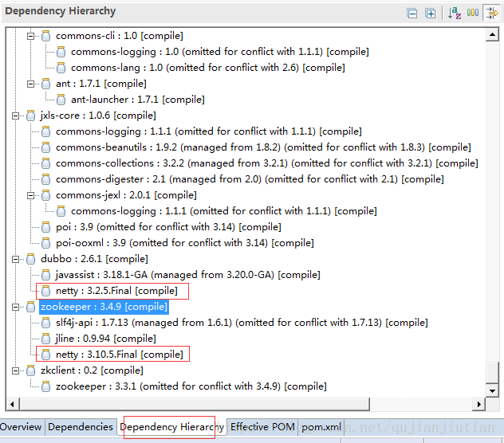Image resolution: width=504 pixels, height=443 pixels.
Task: Click the horizontal scrollbar left arrow
Action: pyautogui.click(x=12, y=404)
